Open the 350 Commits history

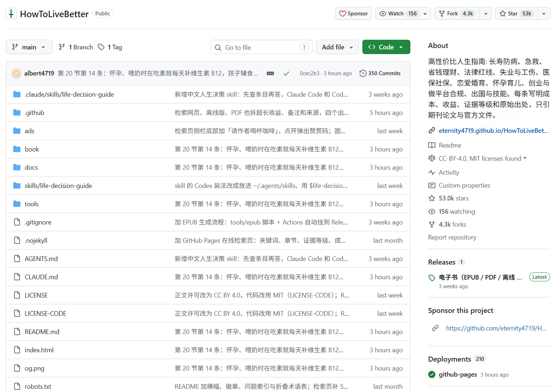(380, 73)
